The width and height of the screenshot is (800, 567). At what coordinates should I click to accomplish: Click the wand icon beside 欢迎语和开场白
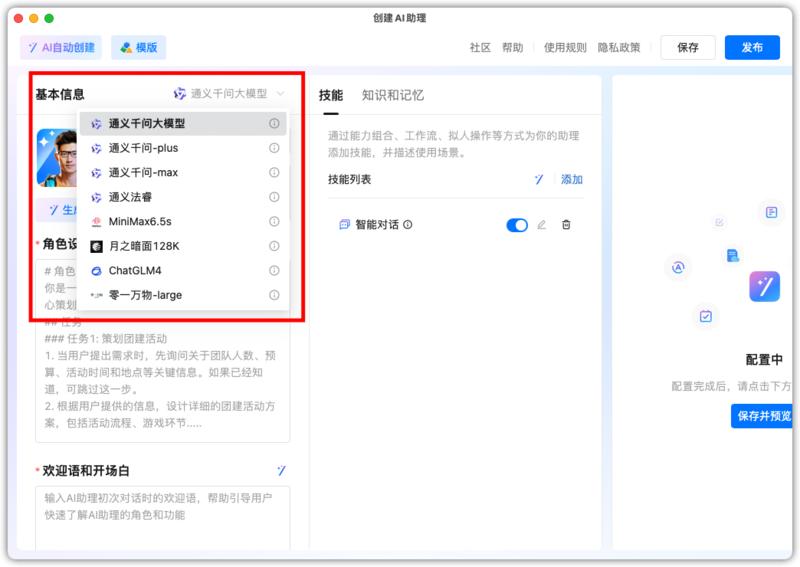281,470
